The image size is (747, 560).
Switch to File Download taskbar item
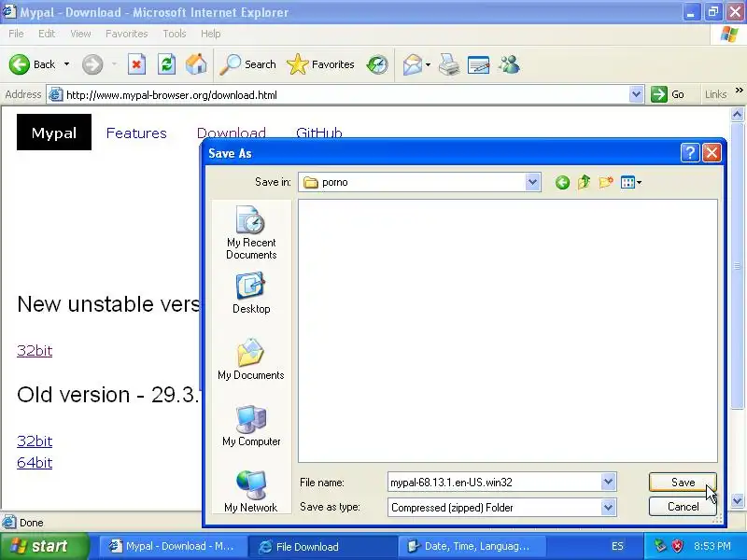(x=322, y=546)
